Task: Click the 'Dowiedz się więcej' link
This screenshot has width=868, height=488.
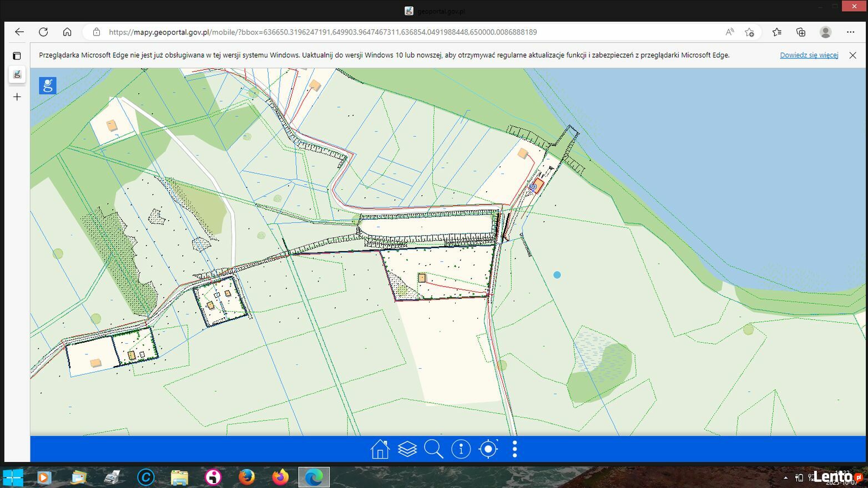Action: [809, 55]
